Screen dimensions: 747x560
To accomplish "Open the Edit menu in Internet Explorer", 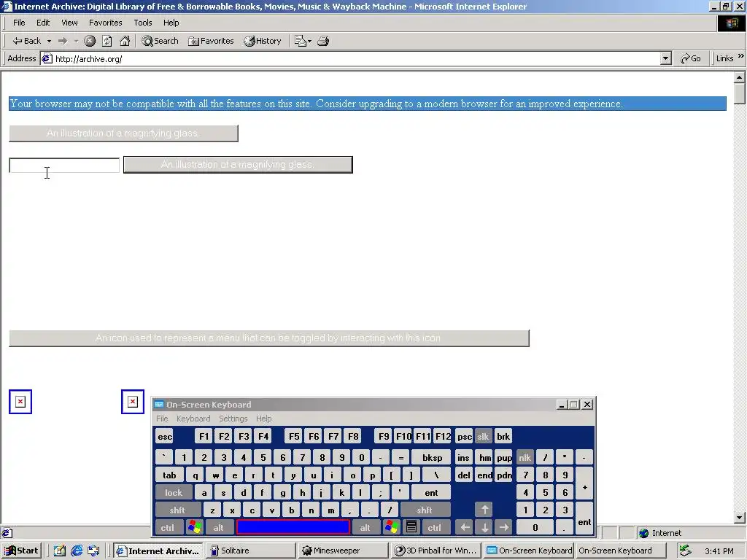I will [x=43, y=23].
